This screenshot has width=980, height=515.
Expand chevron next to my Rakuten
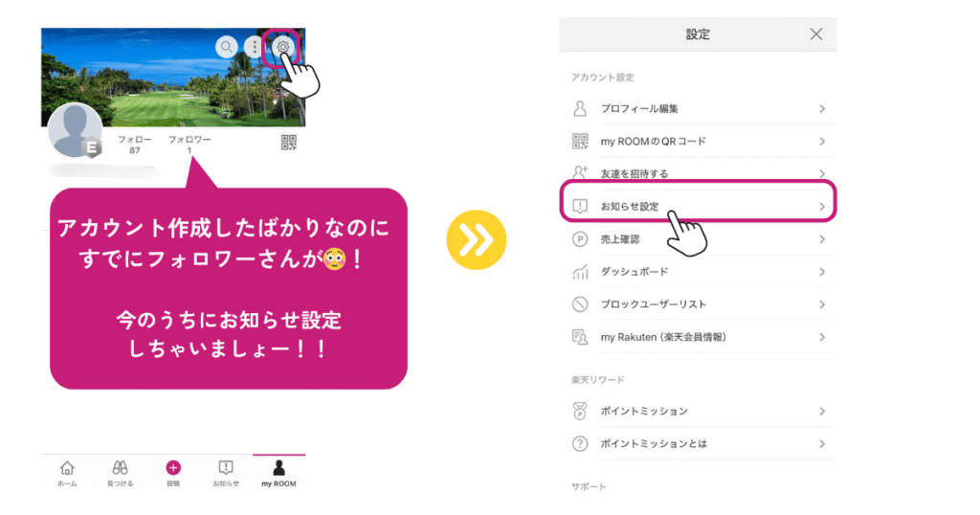coord(822,337)
